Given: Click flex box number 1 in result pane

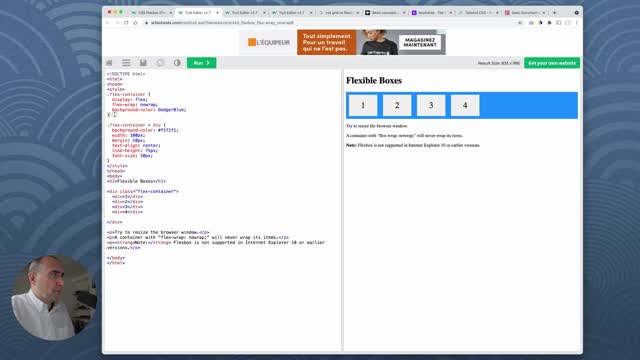Looking at the screenshot, I should (x=363, y=105).
